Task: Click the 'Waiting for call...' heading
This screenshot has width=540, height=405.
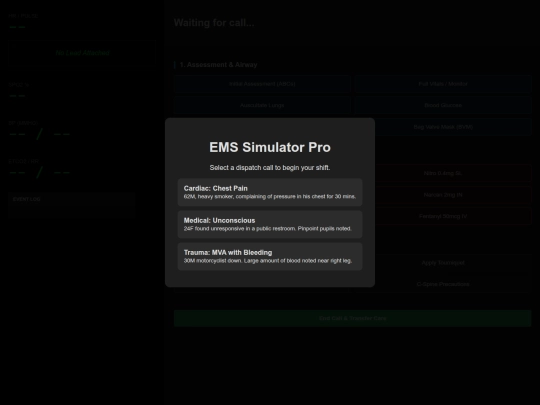Action: (214, 23)
